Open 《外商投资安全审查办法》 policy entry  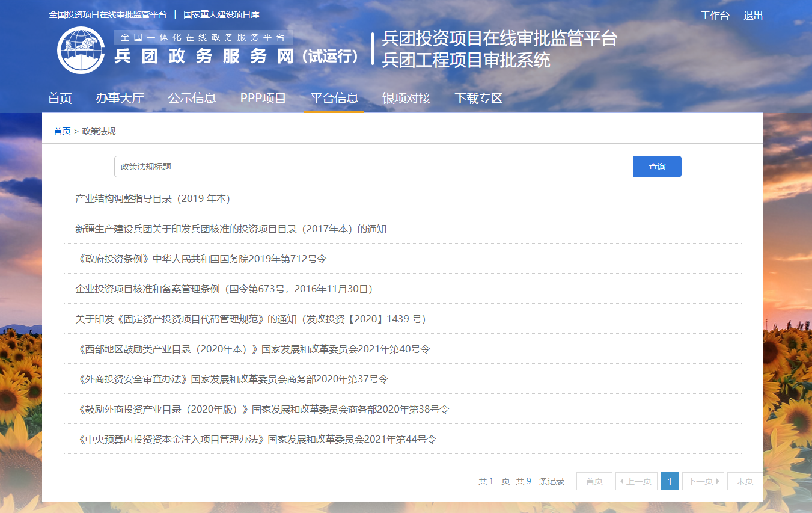coord(233,379)
